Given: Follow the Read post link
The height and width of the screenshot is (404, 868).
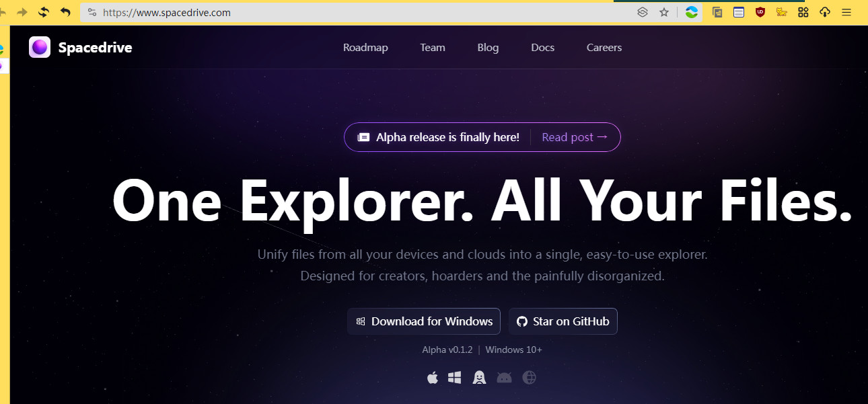Looking at the screenshot, I should coord(575,137).
